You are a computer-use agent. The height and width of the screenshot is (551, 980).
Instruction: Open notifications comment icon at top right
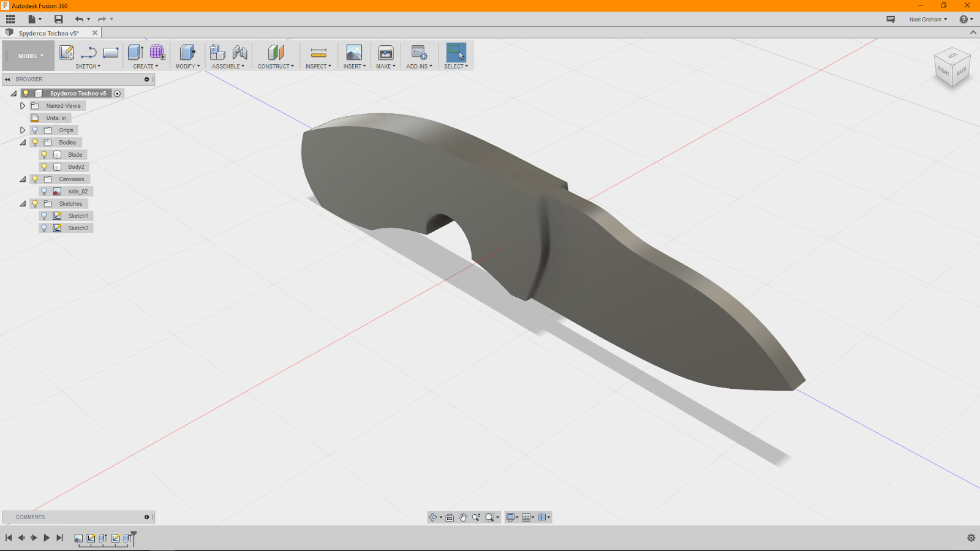[x=891, y=20]
